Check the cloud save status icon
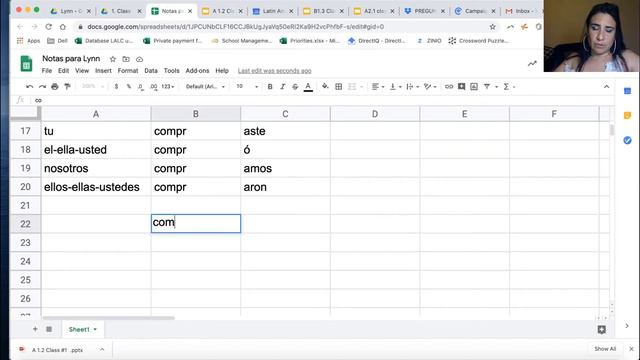Viewport: 640px width, 360px height. pos(139,59)
